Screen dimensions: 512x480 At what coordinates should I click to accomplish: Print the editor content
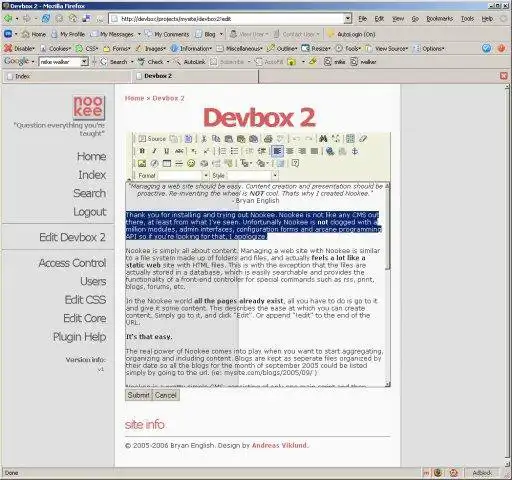(x=268, y=139)
